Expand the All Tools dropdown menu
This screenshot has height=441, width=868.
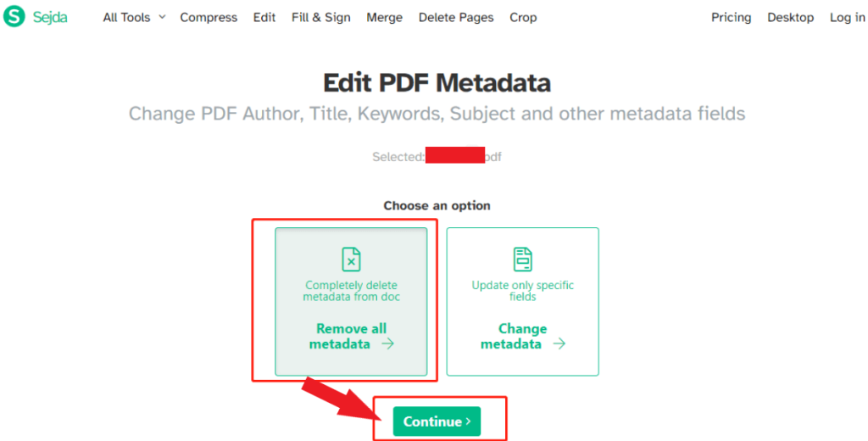[134, 17]
